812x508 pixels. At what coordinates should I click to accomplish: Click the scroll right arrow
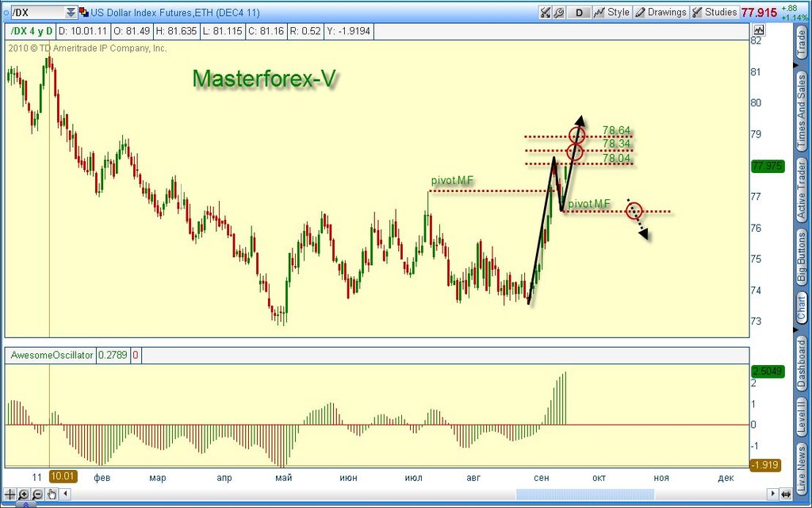(772, 494)
